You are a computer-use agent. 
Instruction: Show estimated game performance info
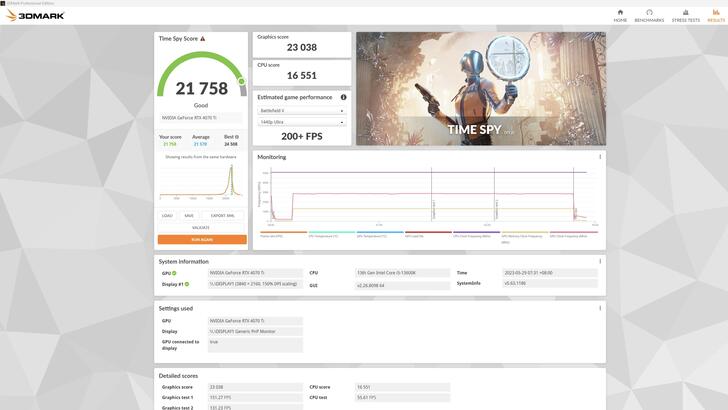coord(344,97)
